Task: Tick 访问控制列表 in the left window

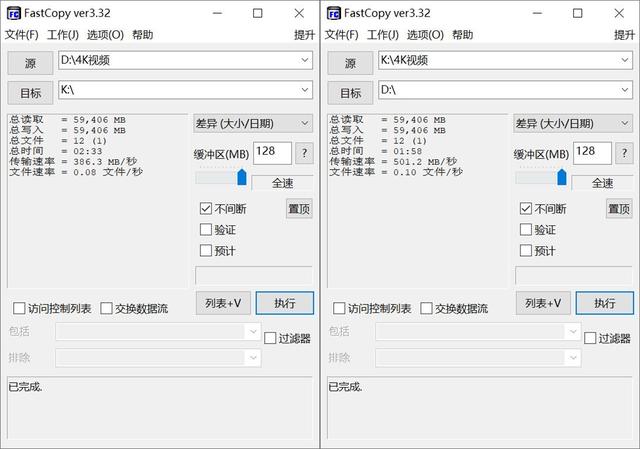Action: tap(19, 308)
